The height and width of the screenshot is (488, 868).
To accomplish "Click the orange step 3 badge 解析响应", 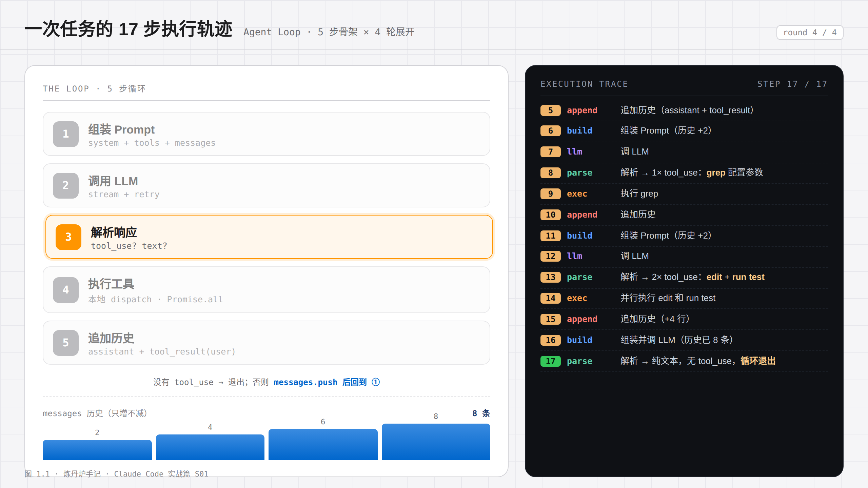I will pyautogui.click(x=68, y=237).
